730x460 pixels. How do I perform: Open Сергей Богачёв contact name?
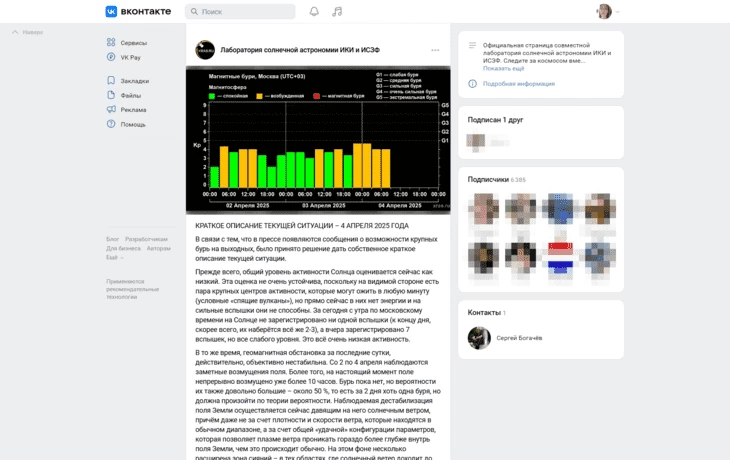(x=519, y=338)
